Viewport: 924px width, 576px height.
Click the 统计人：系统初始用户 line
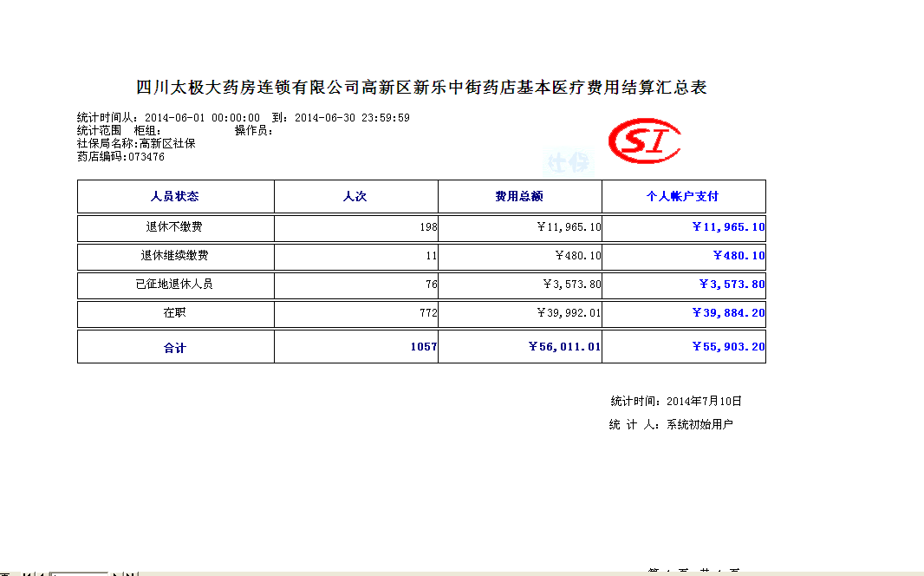pos(671,424)
